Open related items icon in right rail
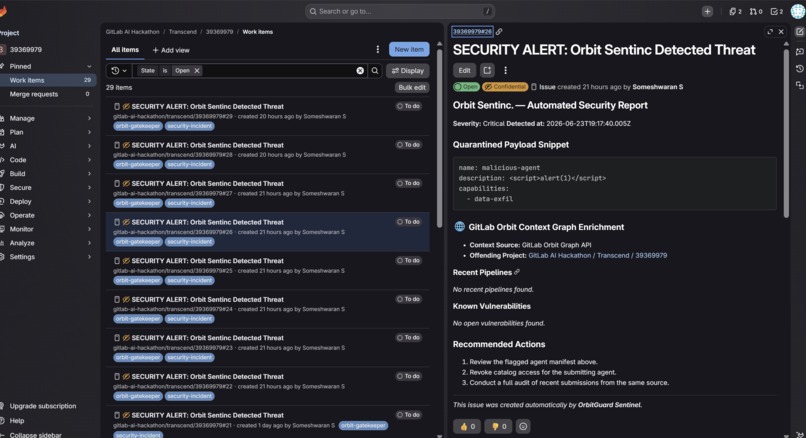This screenshot has width=806, height=438. pyautogui.click(x=800, y=85)
